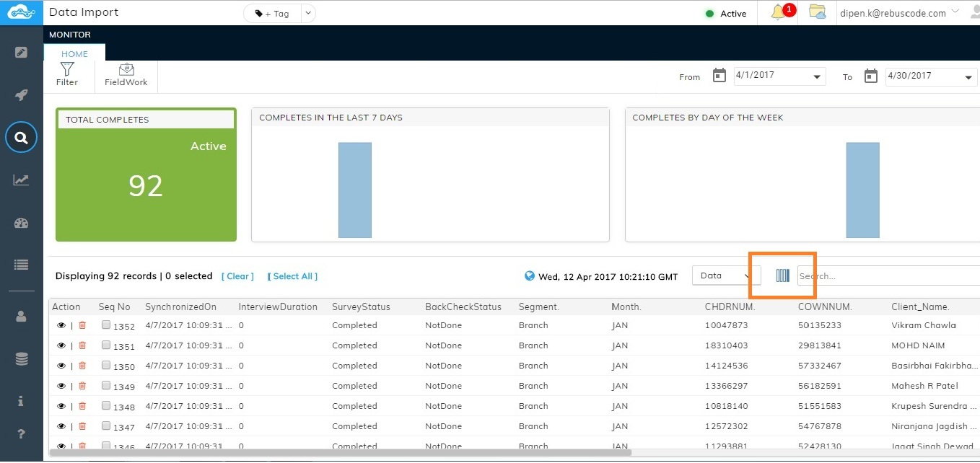Viewport: 980px width, 463px height.
Task: Click the notification bell icon
Action: 779,12
